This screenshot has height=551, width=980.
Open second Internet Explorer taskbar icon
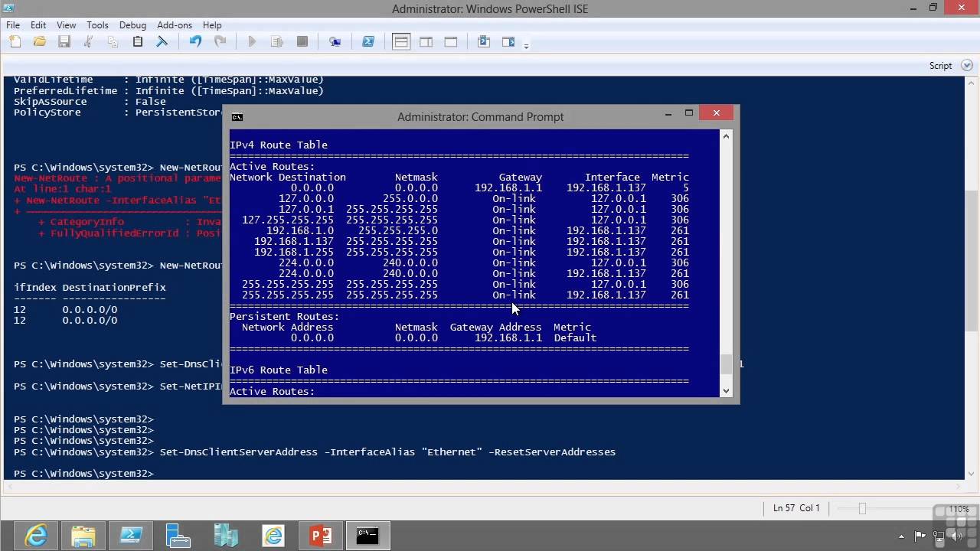click(273, 536)
